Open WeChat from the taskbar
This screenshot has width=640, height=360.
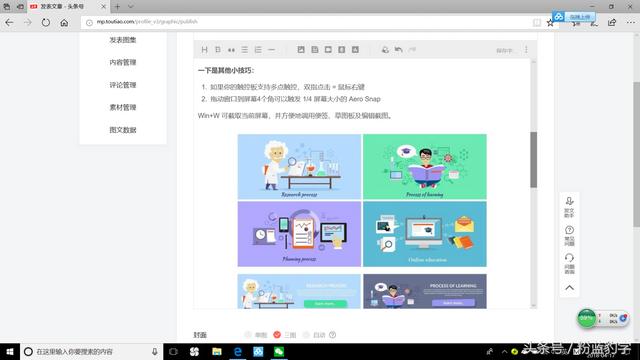tap(279, 351)
